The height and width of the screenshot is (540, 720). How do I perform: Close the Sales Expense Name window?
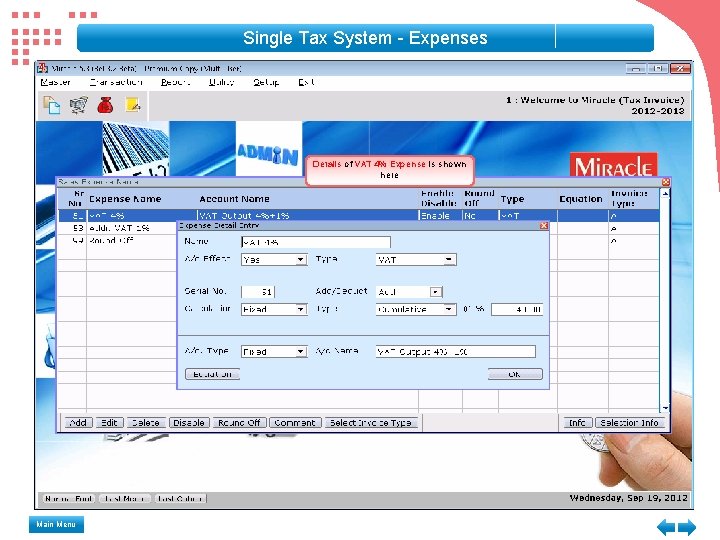tap(666, 182)
